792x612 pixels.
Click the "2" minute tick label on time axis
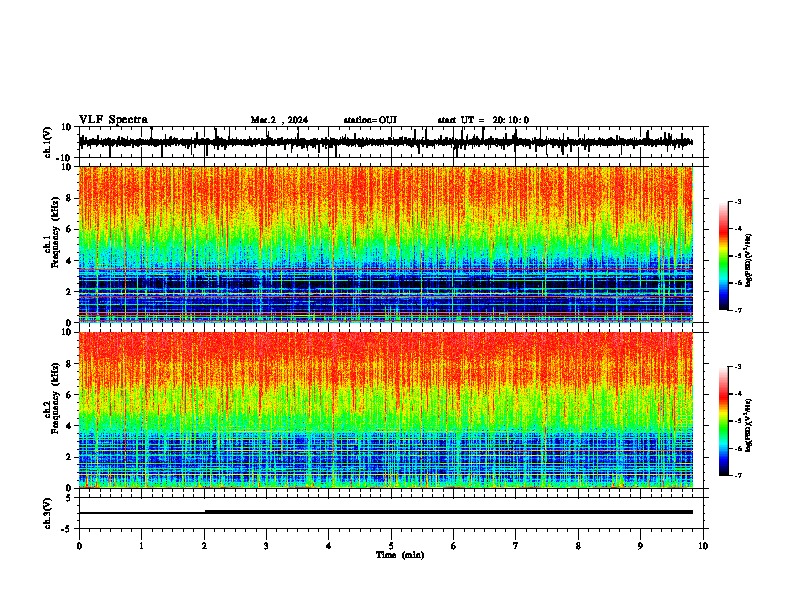point(204,546)
